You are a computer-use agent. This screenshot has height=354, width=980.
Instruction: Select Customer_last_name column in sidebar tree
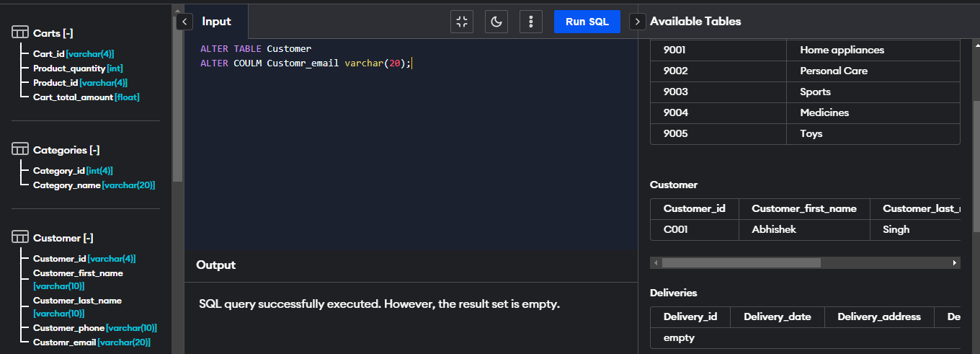pos(77,306)
